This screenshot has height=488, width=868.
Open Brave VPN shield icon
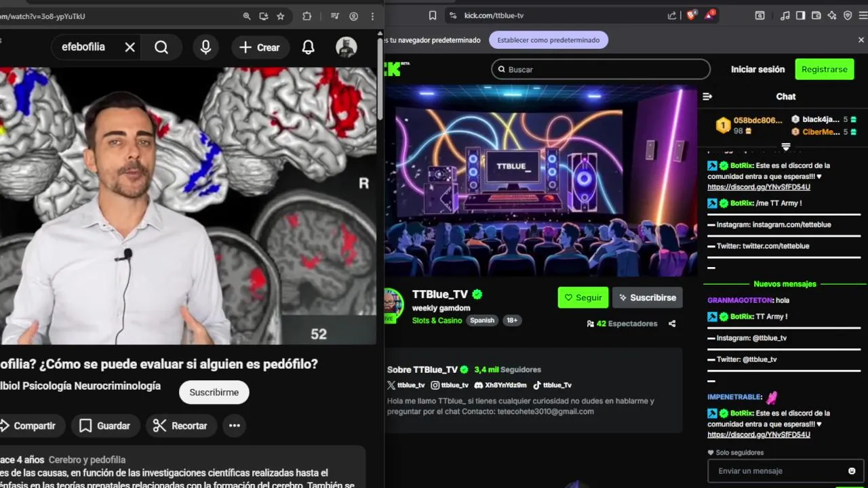coord(848,16)
